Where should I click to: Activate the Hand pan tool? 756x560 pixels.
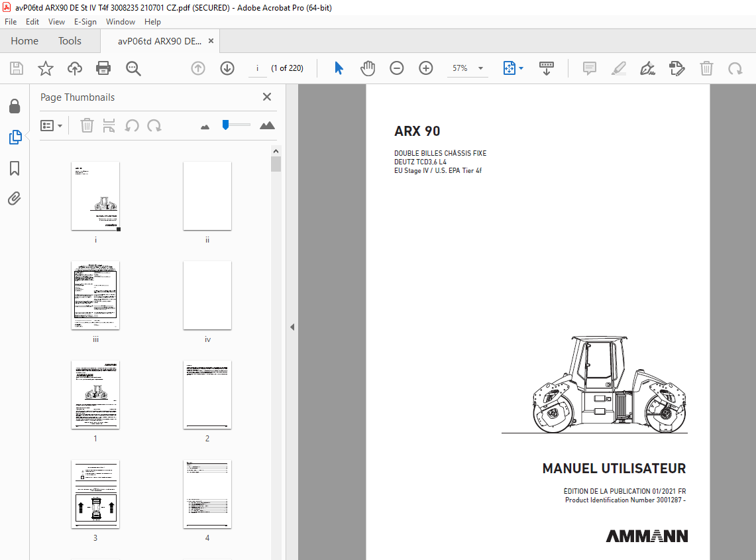click(x=367, y=68)
